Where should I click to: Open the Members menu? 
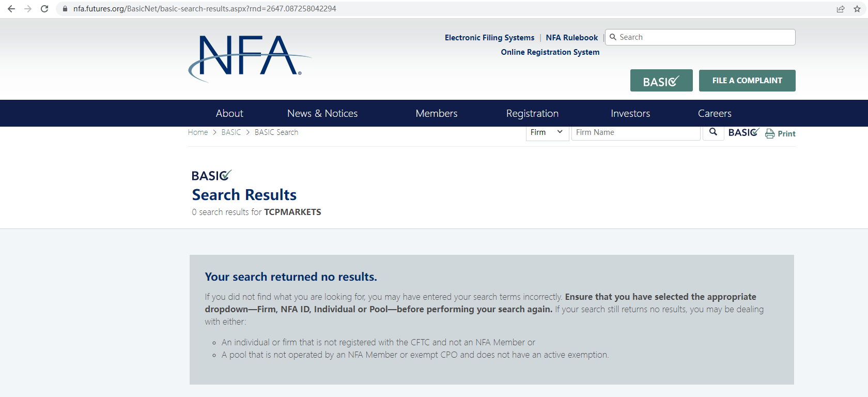click(x=437, y=113)
